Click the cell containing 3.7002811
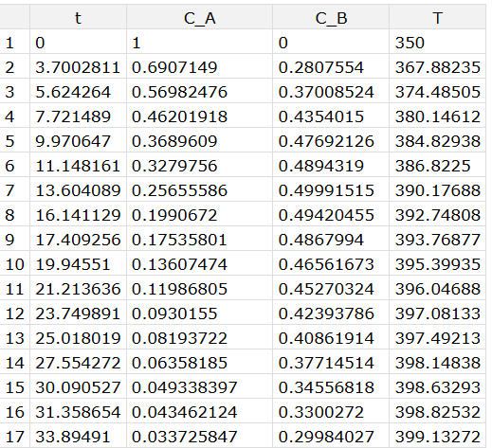Viewport: 492px width, 448px height. pyautogui.click(x=78, y=66)
